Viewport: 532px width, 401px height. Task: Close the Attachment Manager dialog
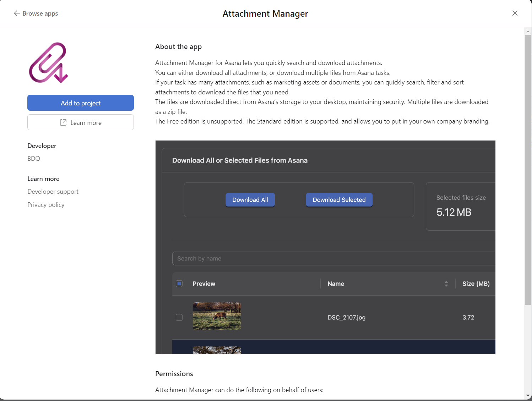(515, 13)
